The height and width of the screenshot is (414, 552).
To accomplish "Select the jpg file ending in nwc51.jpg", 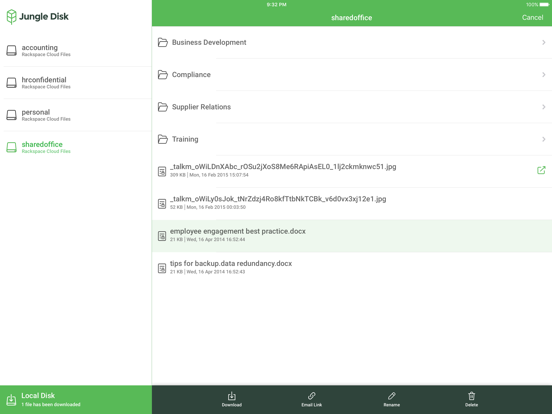I will click(352, 171).
